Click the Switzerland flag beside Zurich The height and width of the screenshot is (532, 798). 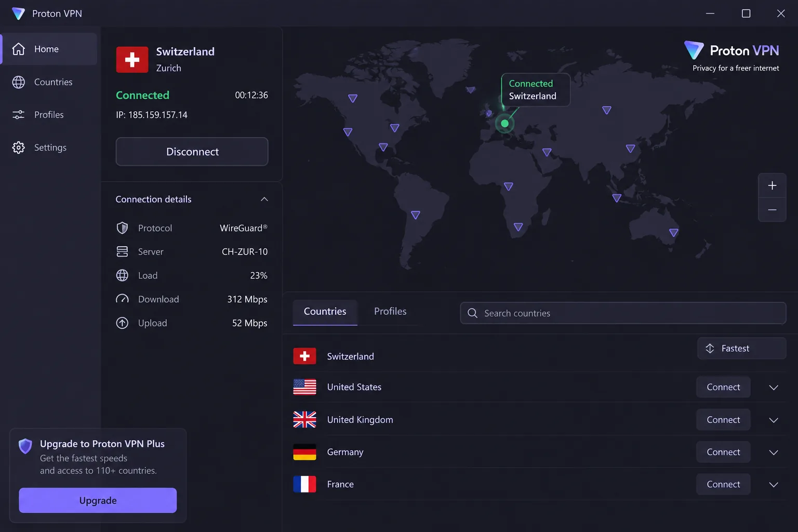pyautogui.click(x=132, y=60)
